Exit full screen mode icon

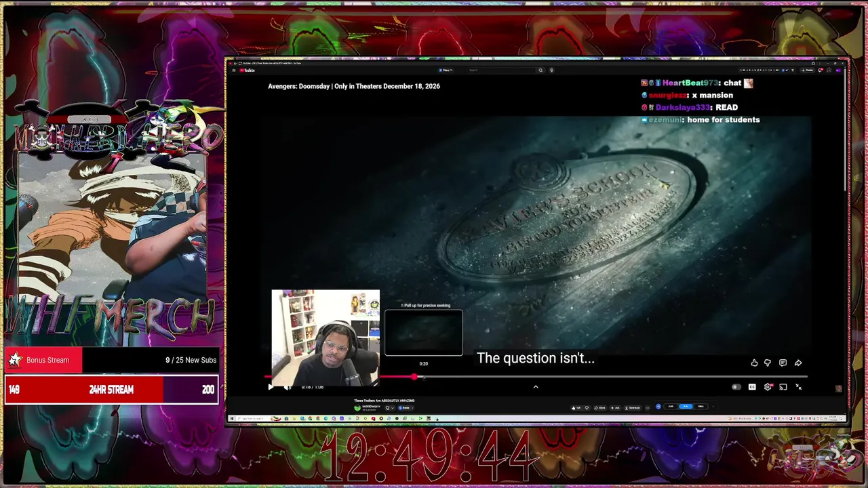click(798, 387)
